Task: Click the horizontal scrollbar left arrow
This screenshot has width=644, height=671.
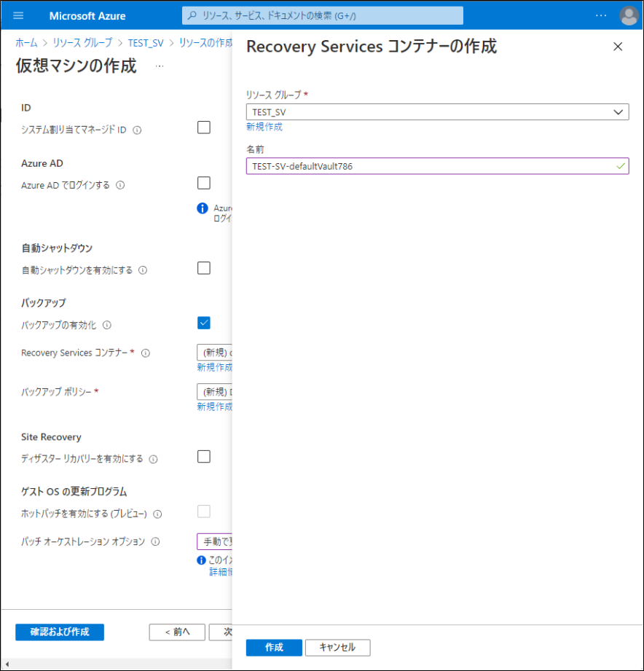Action: 7,664
